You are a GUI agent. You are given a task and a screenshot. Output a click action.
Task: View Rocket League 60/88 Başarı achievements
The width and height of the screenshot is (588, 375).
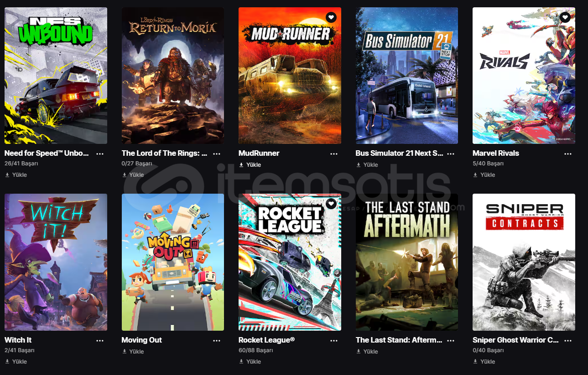(x=256, y=350)
